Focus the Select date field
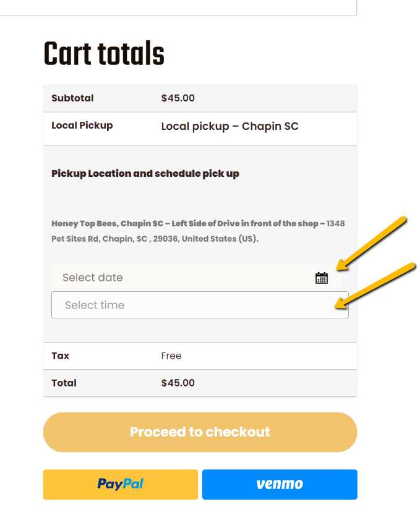This screenshot has width=420, height=512. 197,278
